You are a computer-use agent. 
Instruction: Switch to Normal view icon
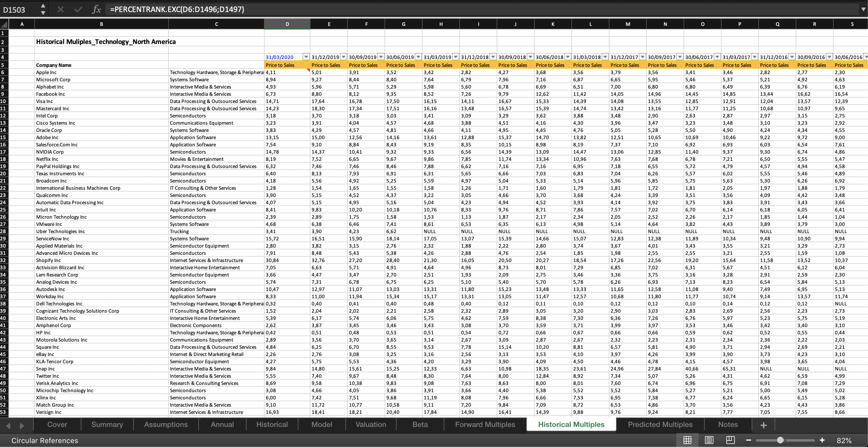tap(687, 440)
